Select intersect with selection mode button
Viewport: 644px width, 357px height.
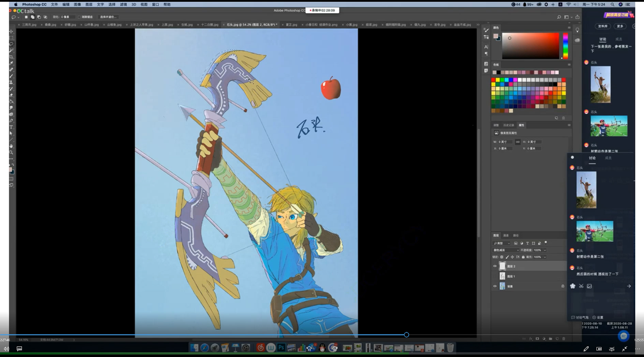[x=45, y=17]
